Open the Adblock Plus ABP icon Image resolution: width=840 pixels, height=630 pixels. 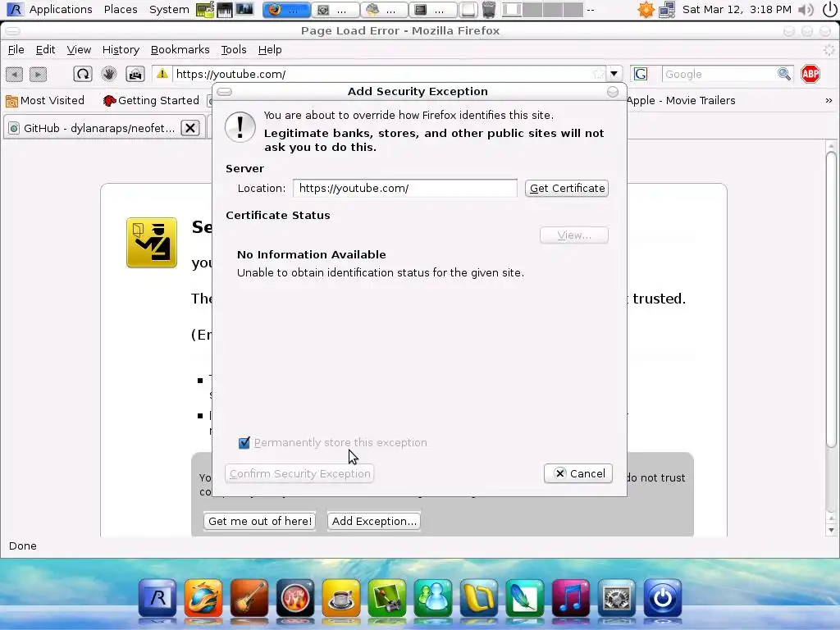(810, 74)
